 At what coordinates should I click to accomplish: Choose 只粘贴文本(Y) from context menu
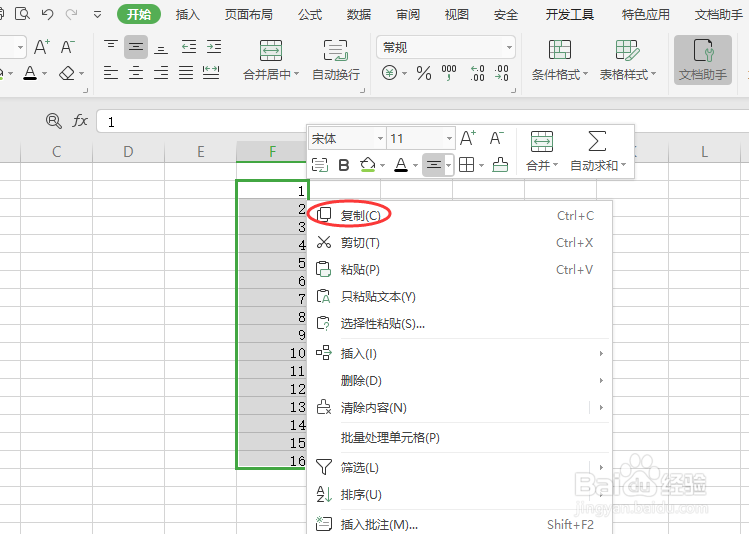click(x=460, y=297)
